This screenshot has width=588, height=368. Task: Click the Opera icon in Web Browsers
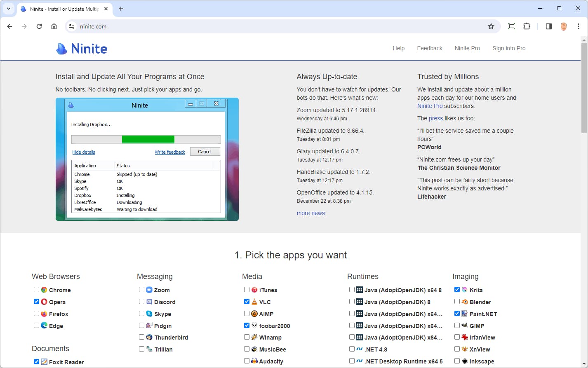pos(44,302)
